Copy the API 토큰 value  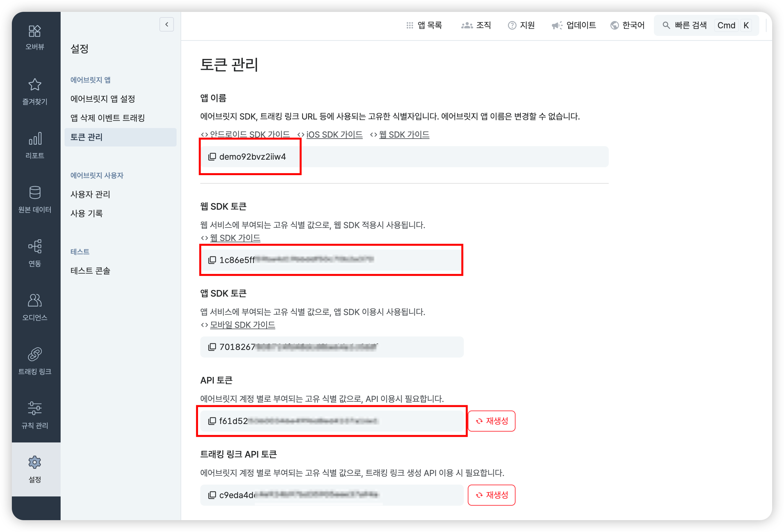212,421
